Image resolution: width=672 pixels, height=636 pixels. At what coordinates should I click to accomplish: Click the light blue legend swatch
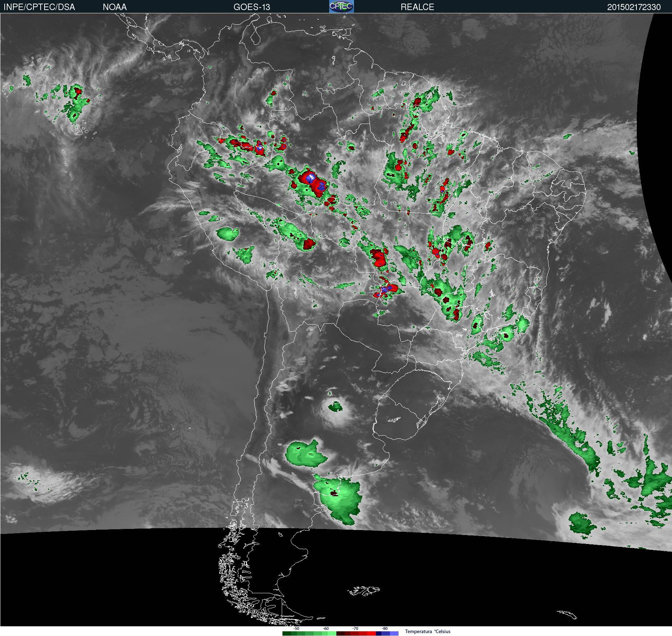(x=394, y=633)
